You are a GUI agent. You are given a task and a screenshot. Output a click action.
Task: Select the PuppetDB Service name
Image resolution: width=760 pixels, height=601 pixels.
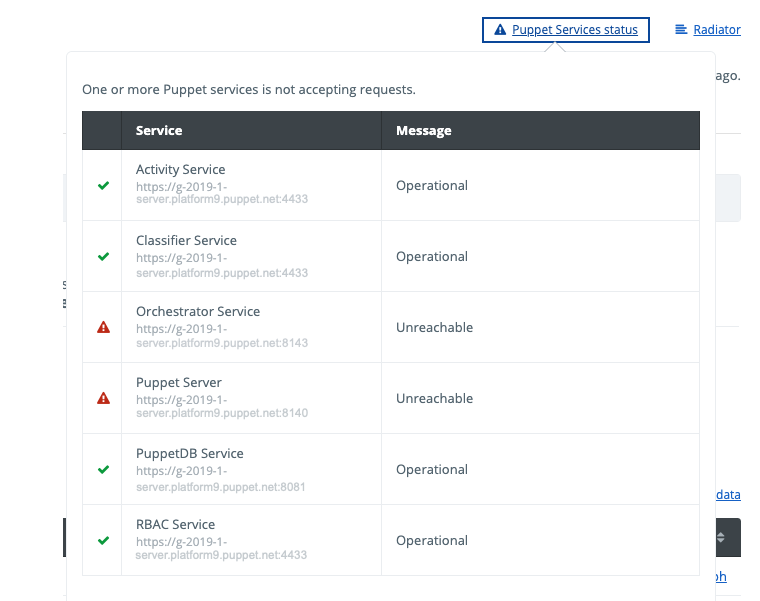click(190, 454)
